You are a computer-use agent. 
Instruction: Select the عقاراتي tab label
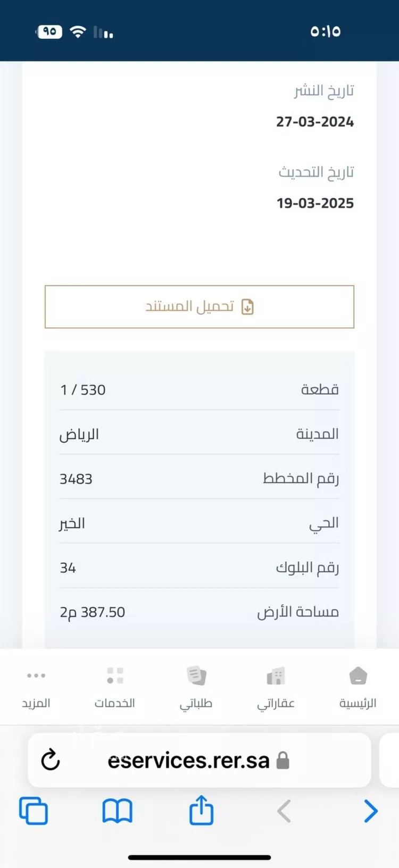(x=276, y=703)
